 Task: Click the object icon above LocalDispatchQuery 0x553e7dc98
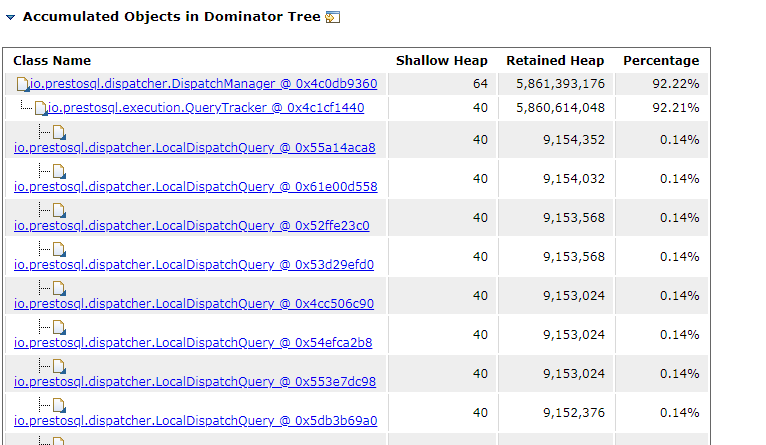point(59,366)
